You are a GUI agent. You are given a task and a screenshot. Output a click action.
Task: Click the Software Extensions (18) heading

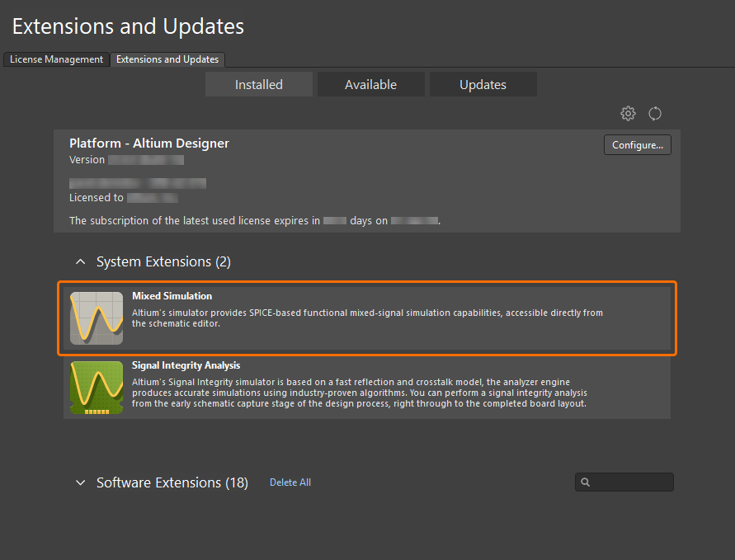[172, 482]
